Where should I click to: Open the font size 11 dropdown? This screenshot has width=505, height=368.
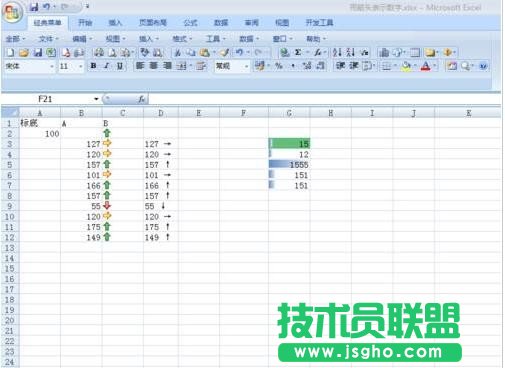point(80,66)
